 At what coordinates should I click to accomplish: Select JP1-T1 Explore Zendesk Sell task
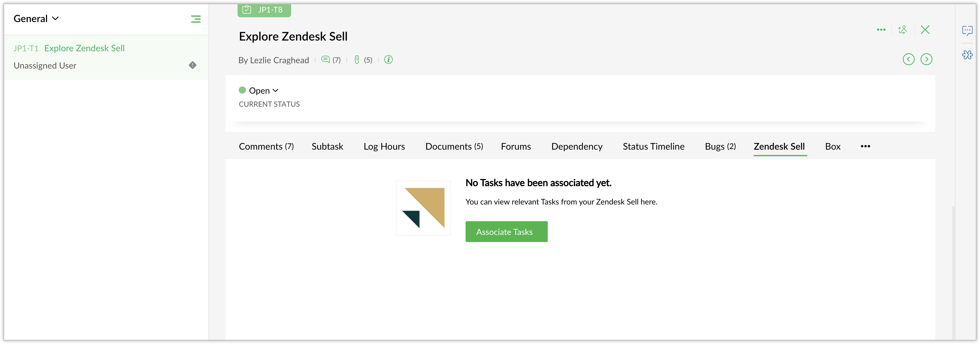(x=84, y=48)
